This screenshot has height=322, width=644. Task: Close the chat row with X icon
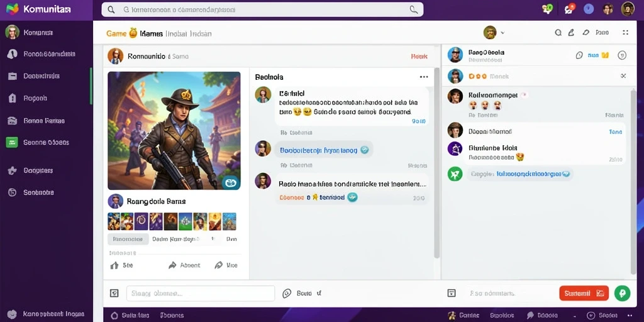click(x=623, y=76)
